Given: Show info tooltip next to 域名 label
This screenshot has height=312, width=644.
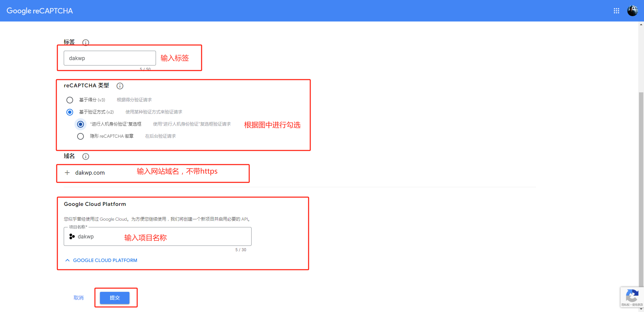Looking at the screenshot, I should 86,157.
